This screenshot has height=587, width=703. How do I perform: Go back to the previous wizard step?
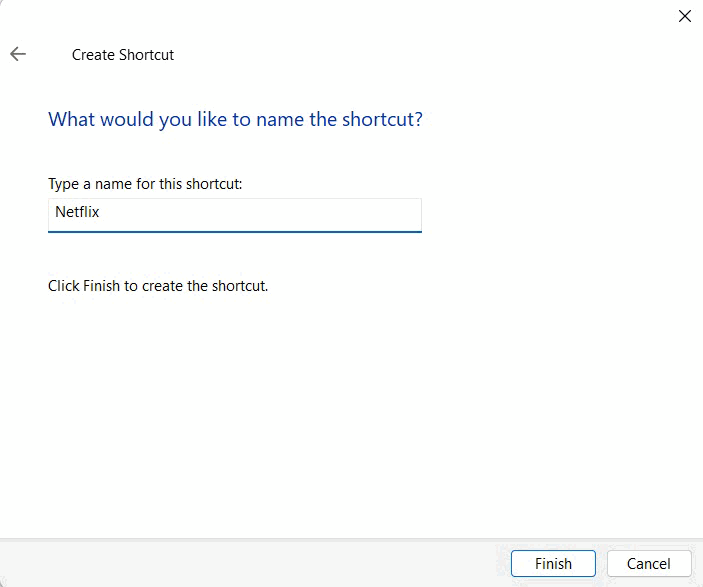pos(18,54)
